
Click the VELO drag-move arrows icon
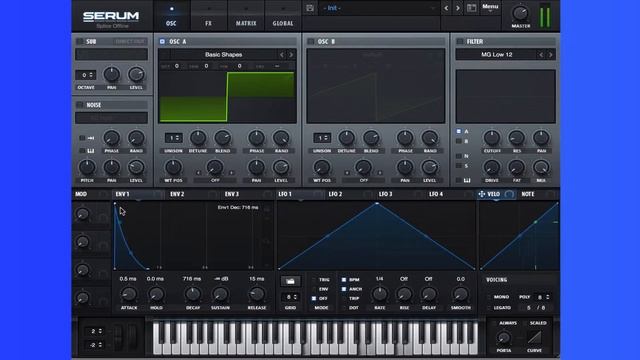point(482,194)
